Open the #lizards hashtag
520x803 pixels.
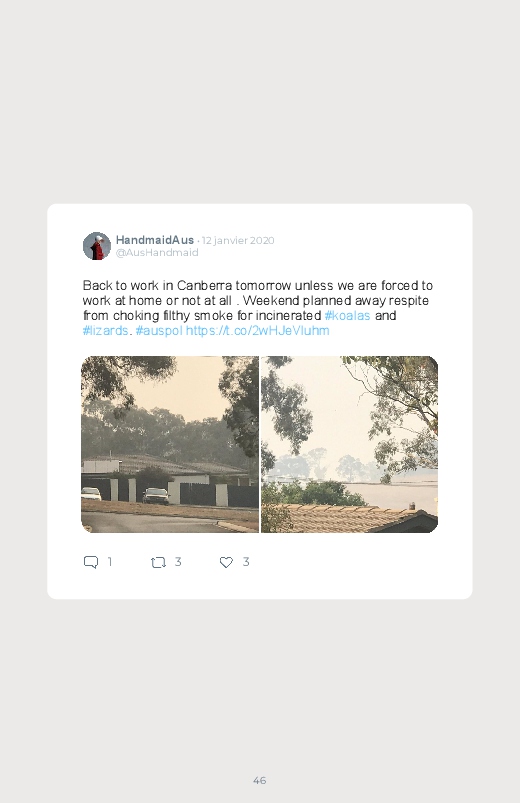pyautogui.click(x=105, y=330)
